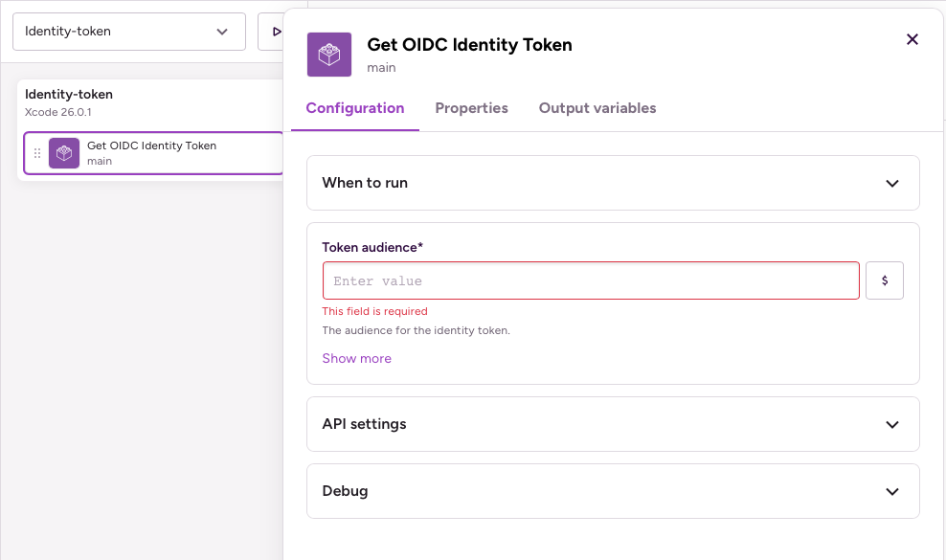Image resolution: width=946 pixels, height=560 pixels.
Task: Click the chevron on the Debug section
Action: tap(892, 491)
